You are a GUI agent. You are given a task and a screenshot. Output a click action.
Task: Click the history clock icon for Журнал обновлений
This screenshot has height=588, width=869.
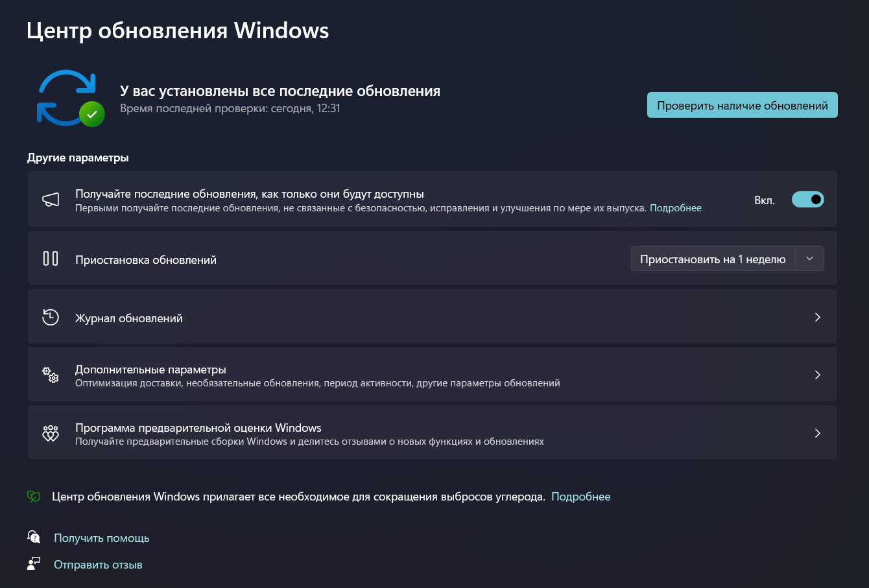pyautogui.click(x=51, y=317)
